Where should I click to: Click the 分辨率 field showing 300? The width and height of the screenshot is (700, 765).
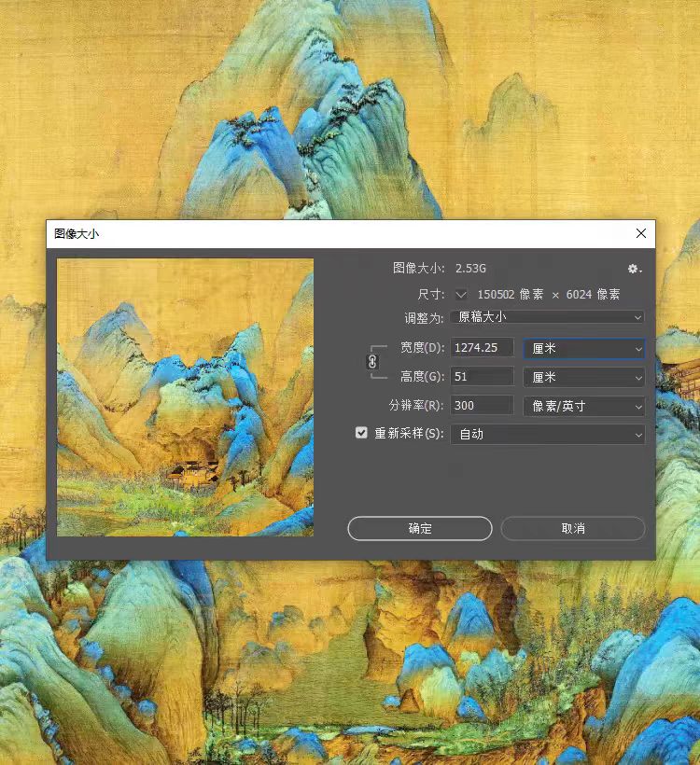483,406
